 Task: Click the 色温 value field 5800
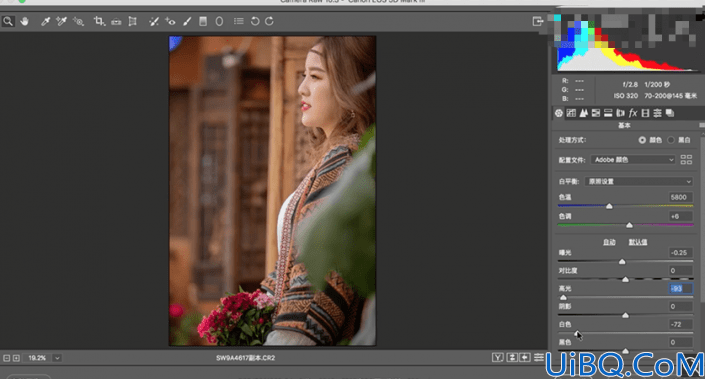tap(680, 197)
